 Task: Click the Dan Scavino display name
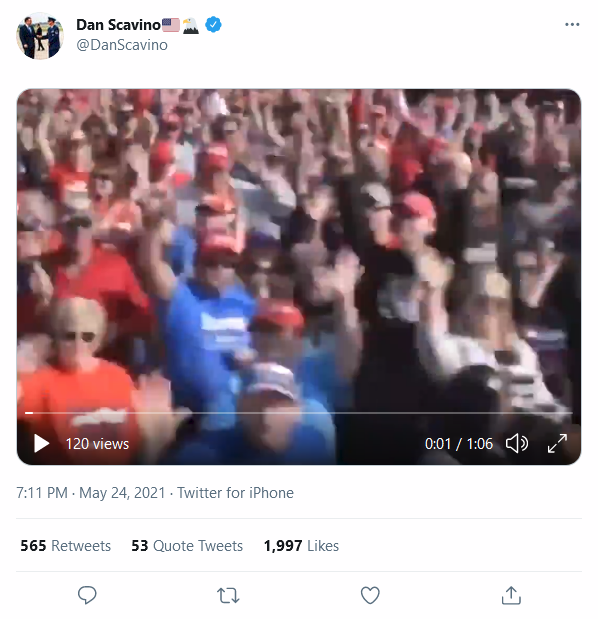point(118,25)
